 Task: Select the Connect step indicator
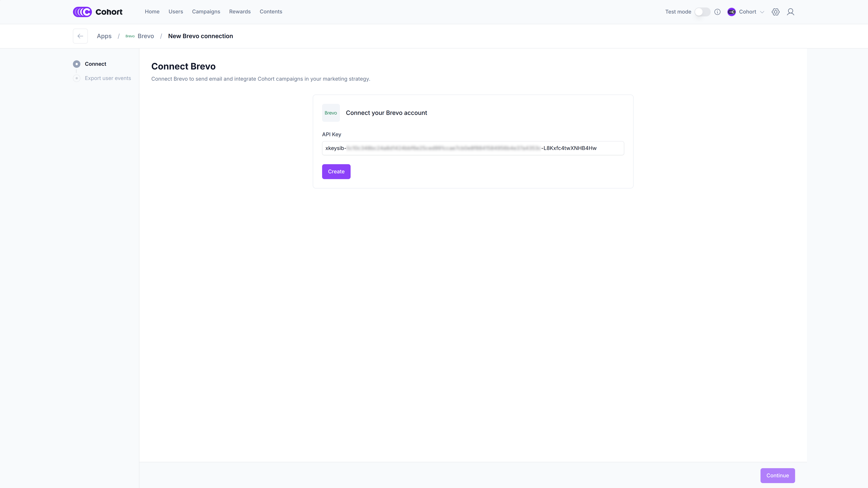[77, 64]
